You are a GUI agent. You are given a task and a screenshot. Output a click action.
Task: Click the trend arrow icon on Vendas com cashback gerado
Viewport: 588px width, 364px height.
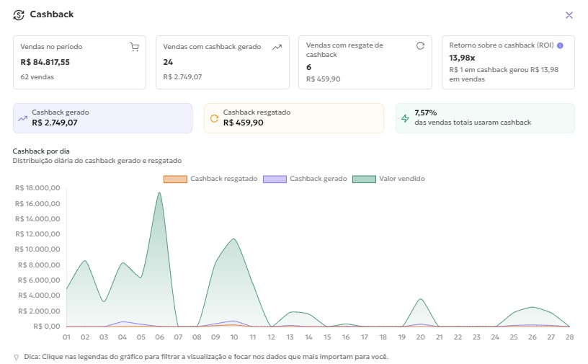coord(277,47)
